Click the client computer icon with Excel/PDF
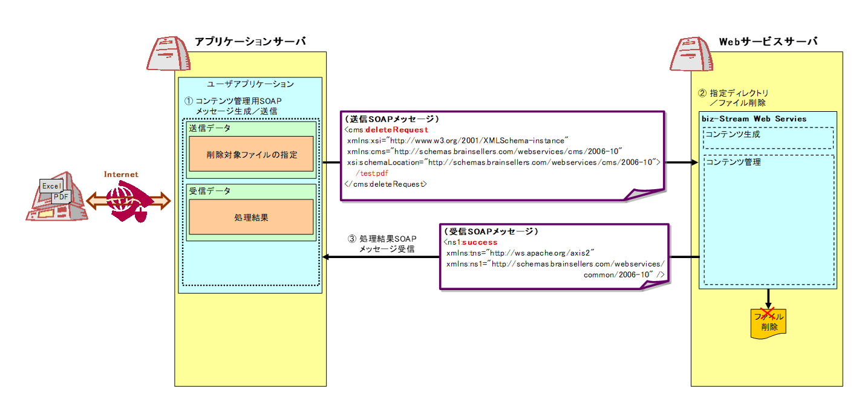This screenshot has height=417, width=868. (56, 198)
